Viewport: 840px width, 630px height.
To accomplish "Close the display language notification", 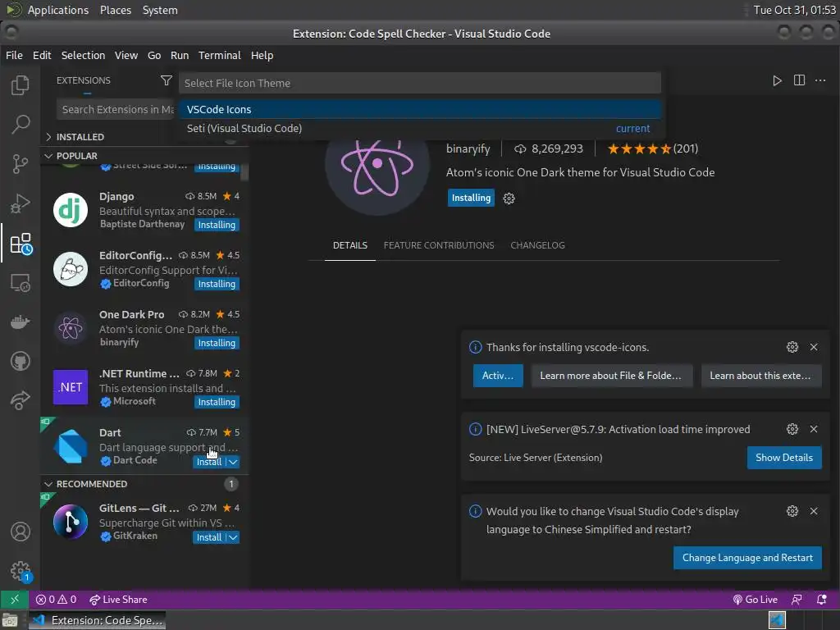I will [x=814, y=511].
